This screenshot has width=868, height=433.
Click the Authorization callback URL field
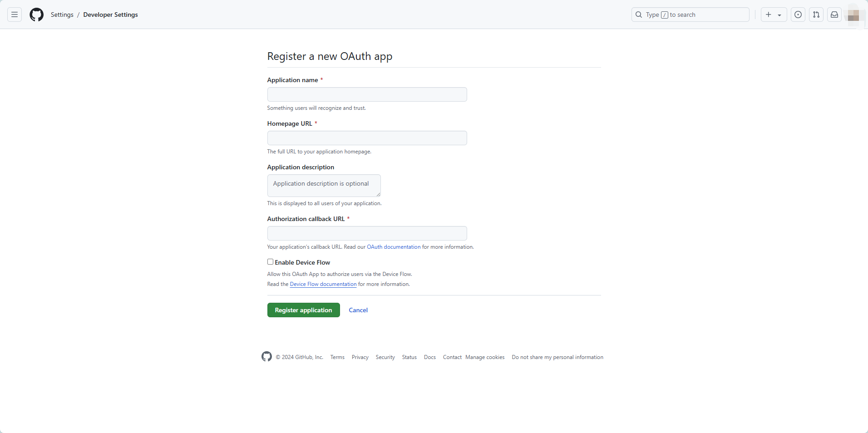tap(367, 233)
